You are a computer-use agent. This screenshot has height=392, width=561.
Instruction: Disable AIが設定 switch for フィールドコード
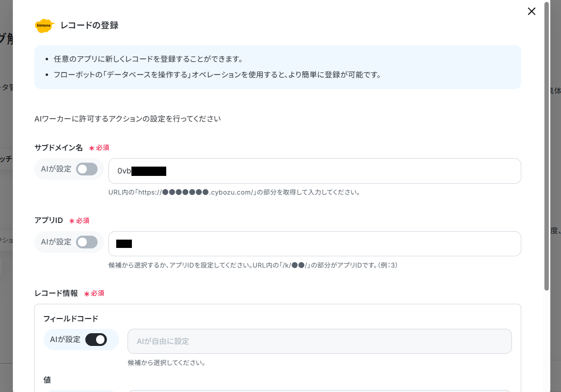pos(96,340)
